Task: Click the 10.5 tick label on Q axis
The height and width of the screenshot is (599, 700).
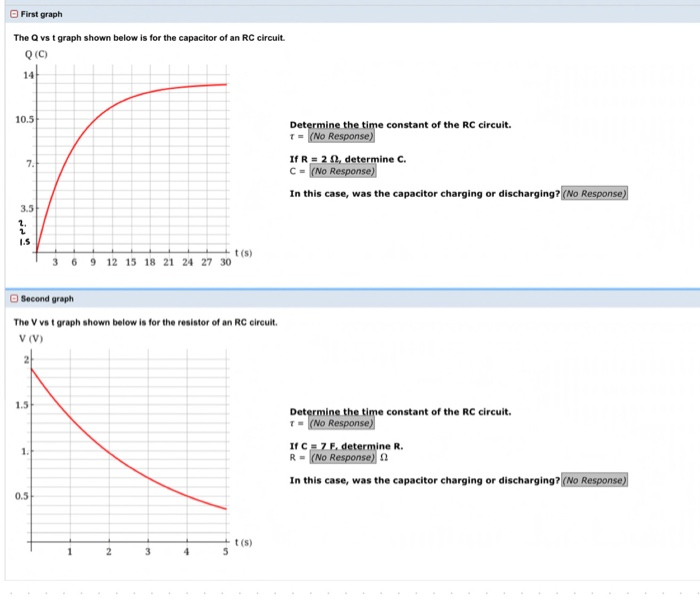Action: 24,120
